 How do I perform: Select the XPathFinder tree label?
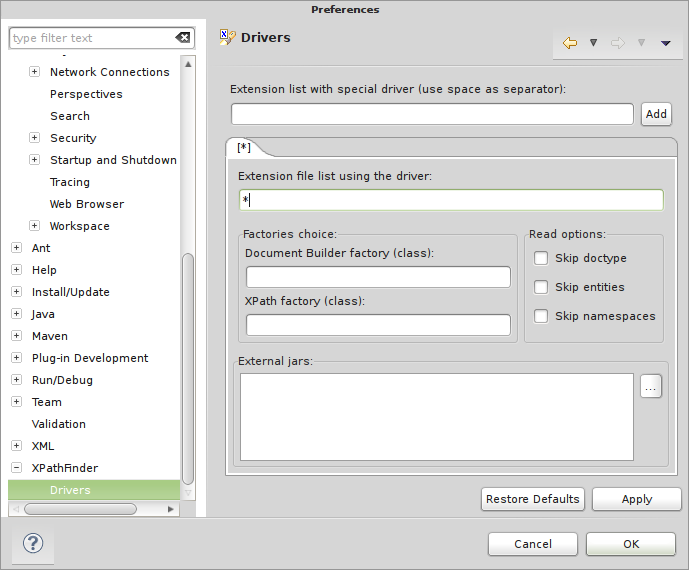click(65, 468)
